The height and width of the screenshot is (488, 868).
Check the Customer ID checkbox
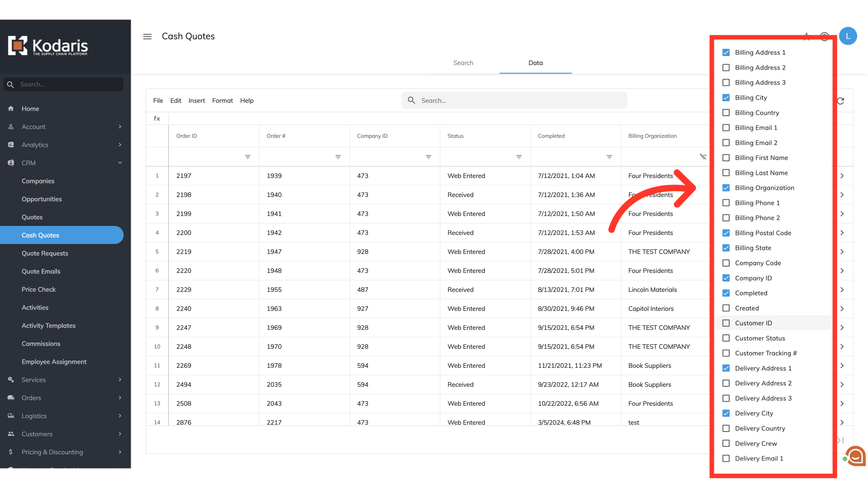(x=726, y=323)
